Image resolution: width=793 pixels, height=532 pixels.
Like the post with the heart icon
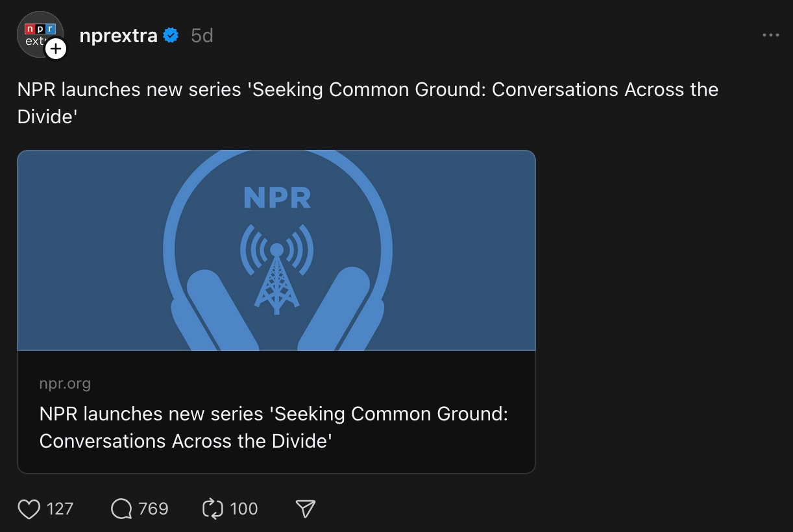point(29,509)
